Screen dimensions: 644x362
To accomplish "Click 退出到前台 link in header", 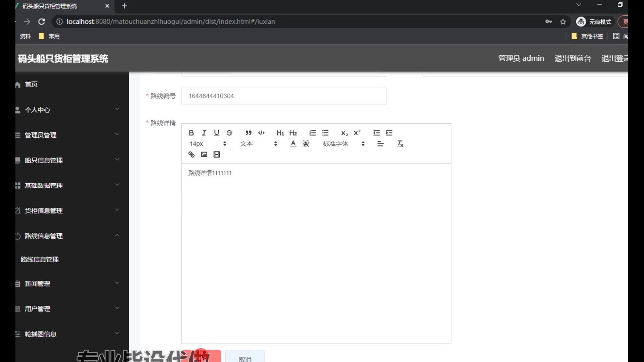I will (x=573, y=58).
